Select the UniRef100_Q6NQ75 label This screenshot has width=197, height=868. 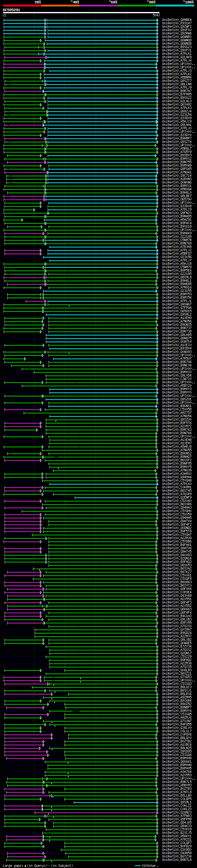[x=177, y=338]
